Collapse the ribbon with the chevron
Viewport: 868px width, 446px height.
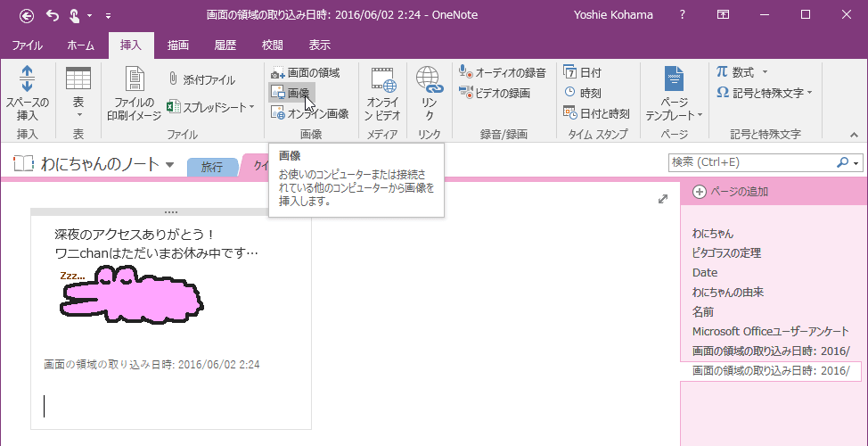[853, 134]
